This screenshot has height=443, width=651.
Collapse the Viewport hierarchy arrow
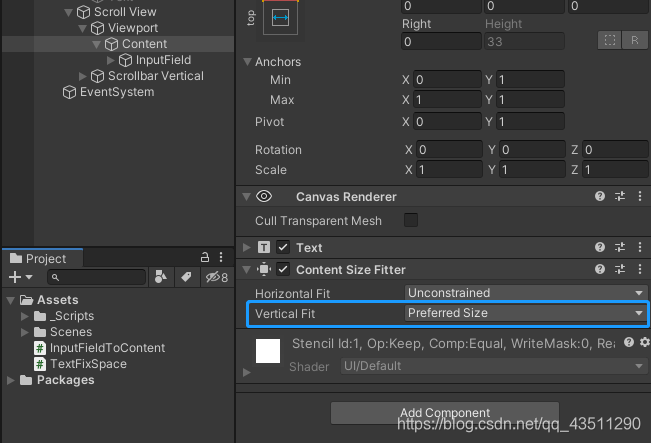83,28
